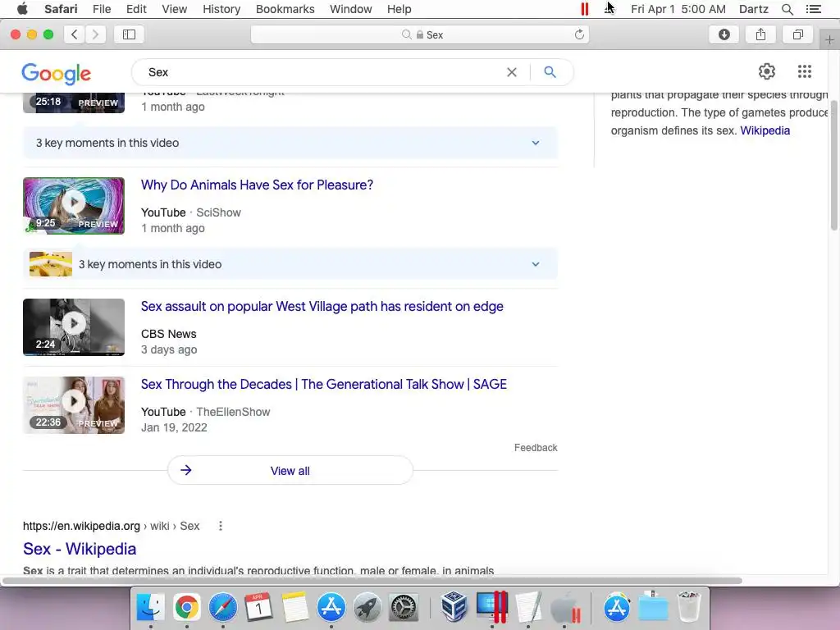Open the Apple menu
The height and width of the screenshot is (630, 840).
pyautogui.click(x=22, y=9)
